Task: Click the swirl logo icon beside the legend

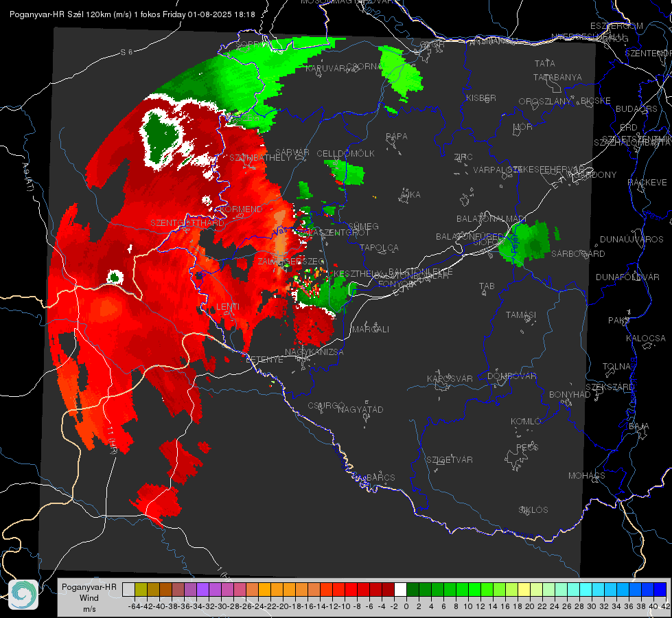Action: pyautogui.click(x=23, y=595)
